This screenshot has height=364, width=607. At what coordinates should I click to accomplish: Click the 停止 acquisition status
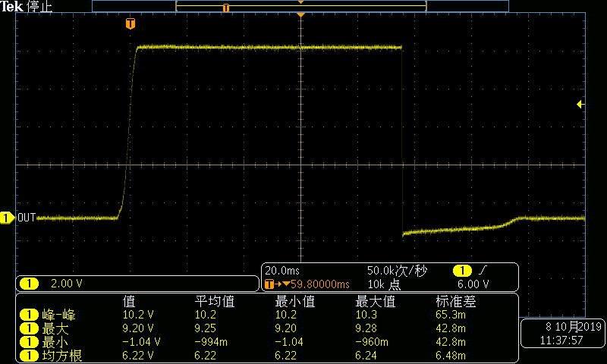[x=40, y=7]
